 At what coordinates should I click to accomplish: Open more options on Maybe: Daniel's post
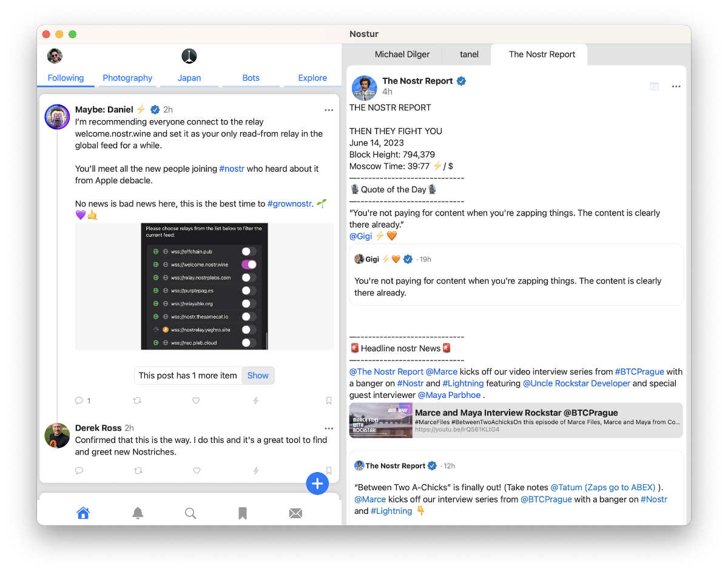[329, 110]
